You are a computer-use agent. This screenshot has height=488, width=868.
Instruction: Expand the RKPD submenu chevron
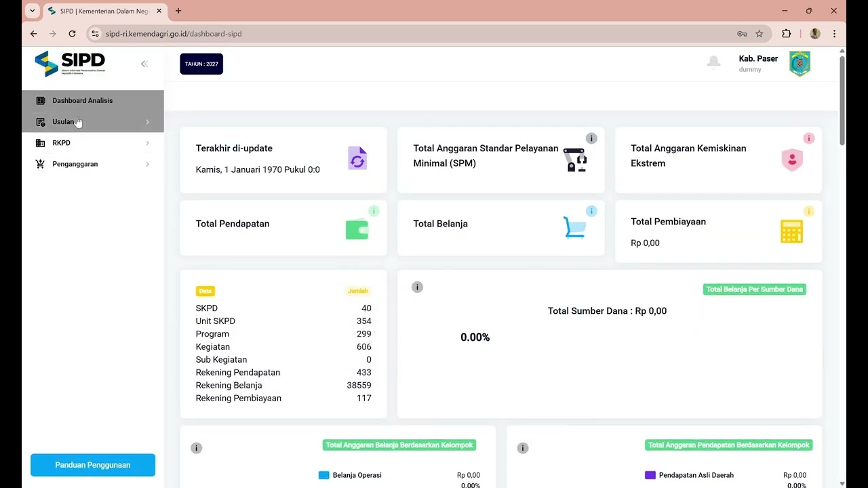(x=147, y=143)
